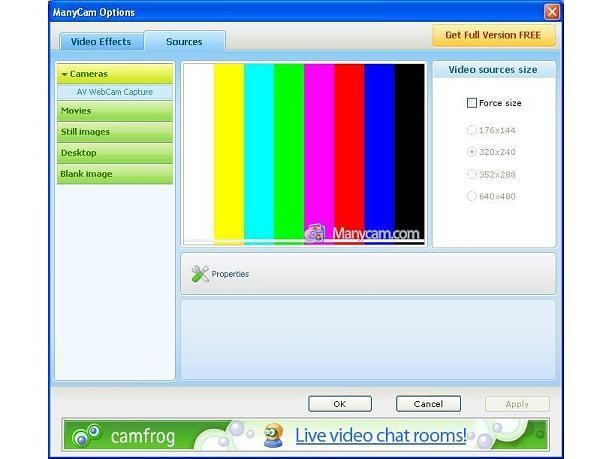The image size is (612, 459).
Task: Click the Apply button
Action: (517, 404)
